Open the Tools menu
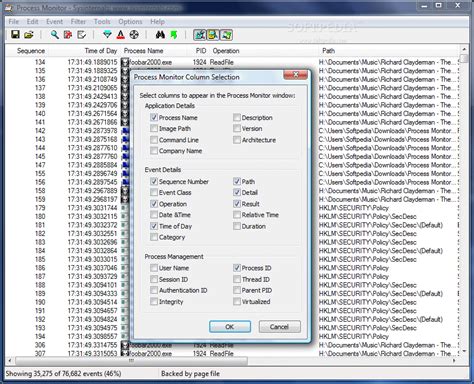474x384 pixels. (x=102, y=22)
